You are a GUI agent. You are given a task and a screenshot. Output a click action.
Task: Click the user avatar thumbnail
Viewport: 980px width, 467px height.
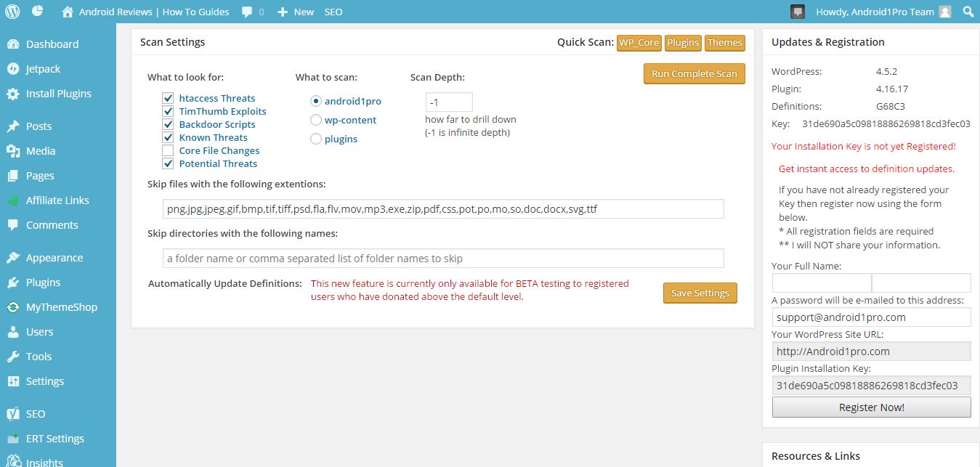[x=944, y=12]
